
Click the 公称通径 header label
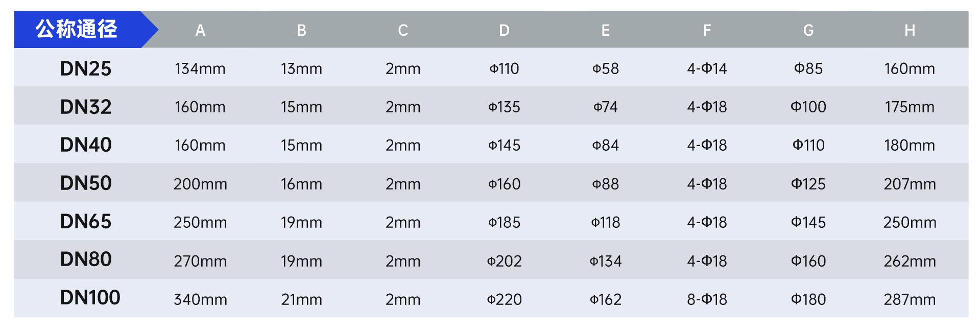(x=77, y=29)
